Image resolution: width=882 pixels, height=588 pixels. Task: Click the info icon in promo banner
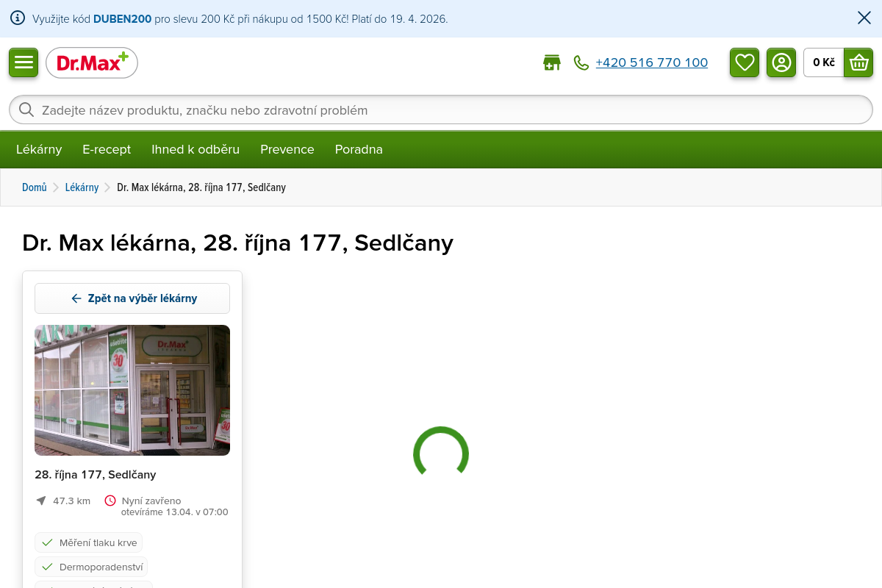(18, 18)
